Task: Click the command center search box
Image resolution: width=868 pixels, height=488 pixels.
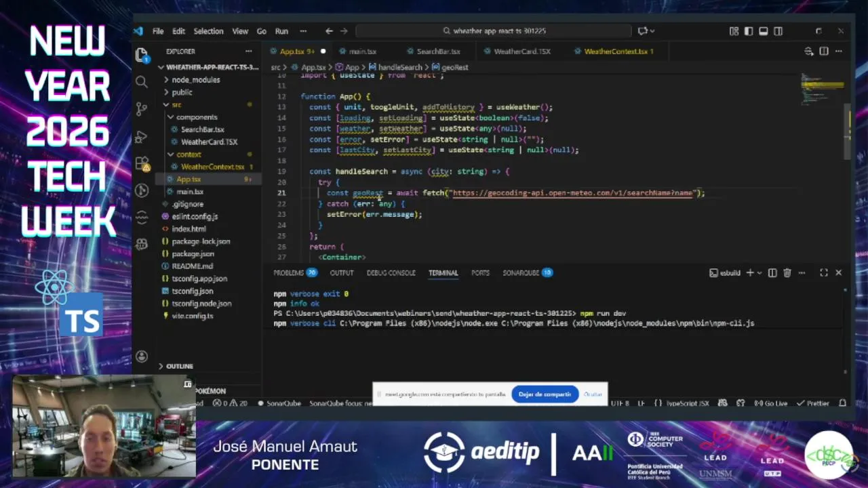Action: click(x=494, y=31)
